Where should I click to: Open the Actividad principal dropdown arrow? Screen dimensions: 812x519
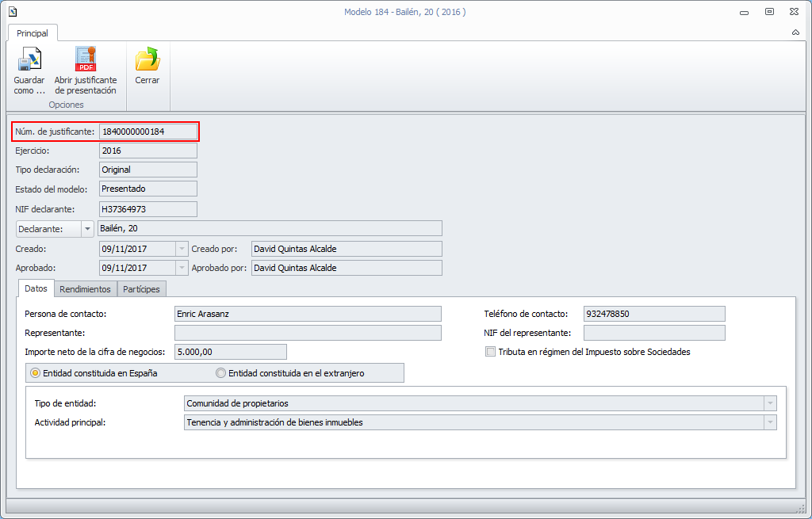click(770, 422)
